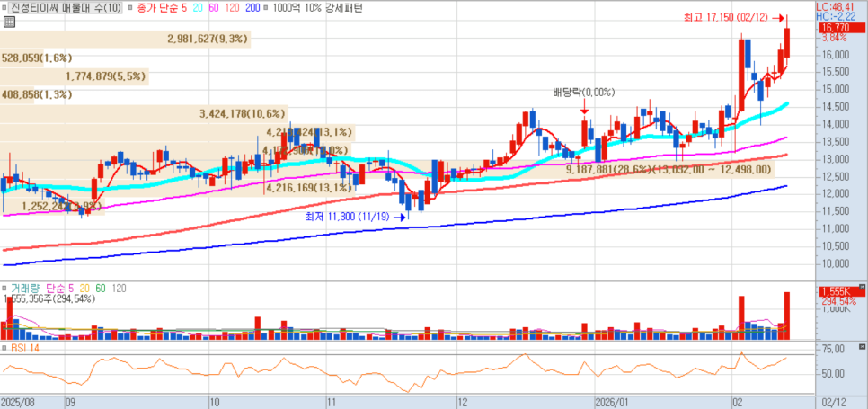868x409 pixels.
Task: Pick the volume 60-day average legend number
Action: 100,289
